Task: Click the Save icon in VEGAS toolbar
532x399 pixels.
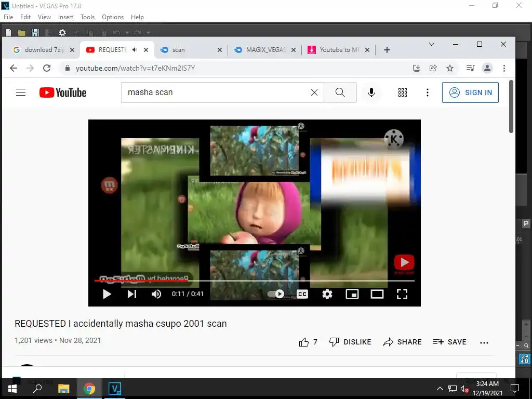Action: point(35,33)
